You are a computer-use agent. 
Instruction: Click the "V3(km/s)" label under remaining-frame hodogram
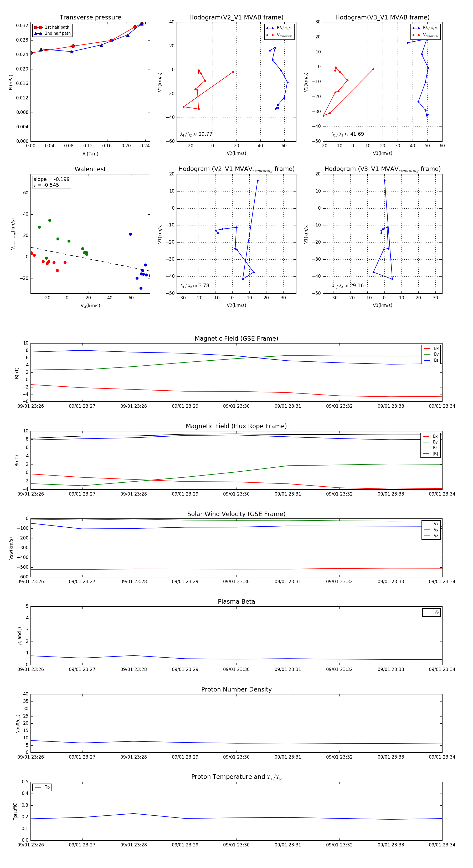[382, 306]
